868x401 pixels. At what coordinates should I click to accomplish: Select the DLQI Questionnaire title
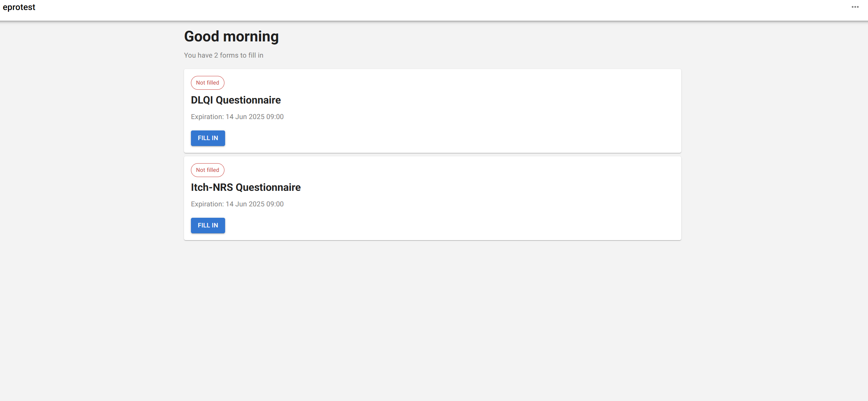click(236, 100)
